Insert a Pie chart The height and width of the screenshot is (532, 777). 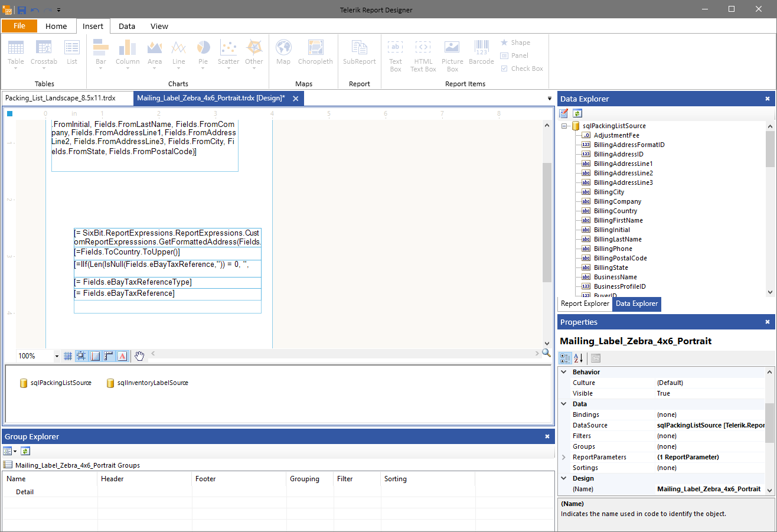coord(203,55)
